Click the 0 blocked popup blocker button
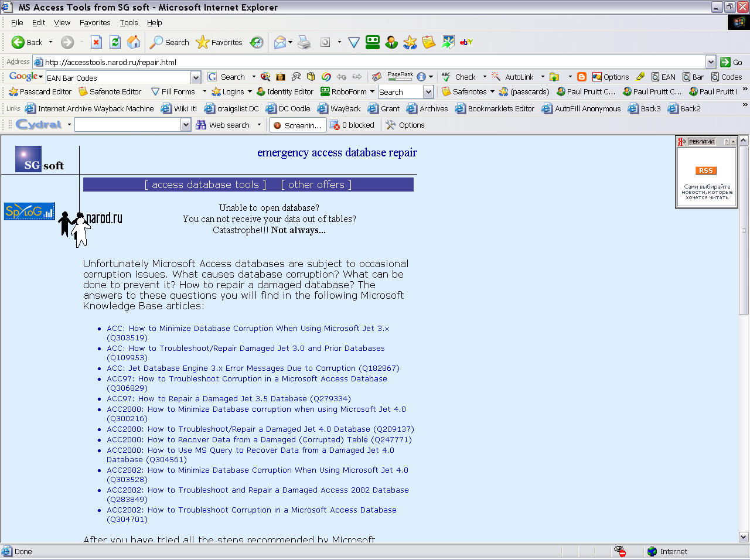750x560 pixels. pyautogui.click(x=352, y=125)
